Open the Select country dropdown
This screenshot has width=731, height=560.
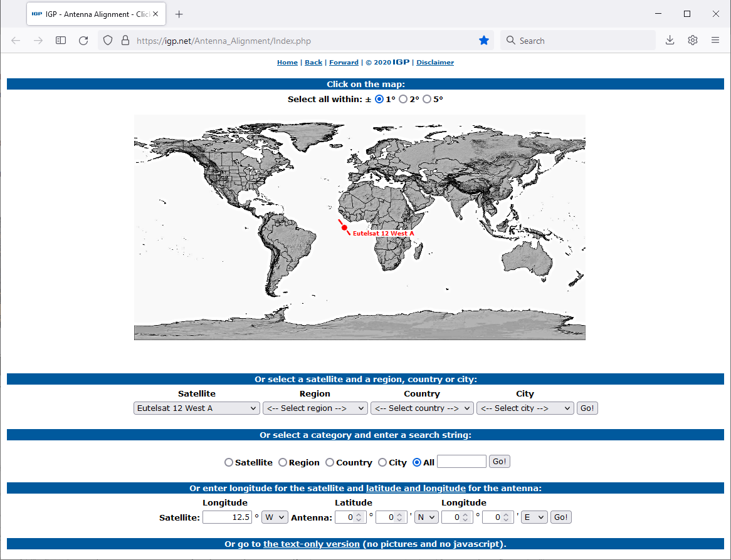[423, 408]
